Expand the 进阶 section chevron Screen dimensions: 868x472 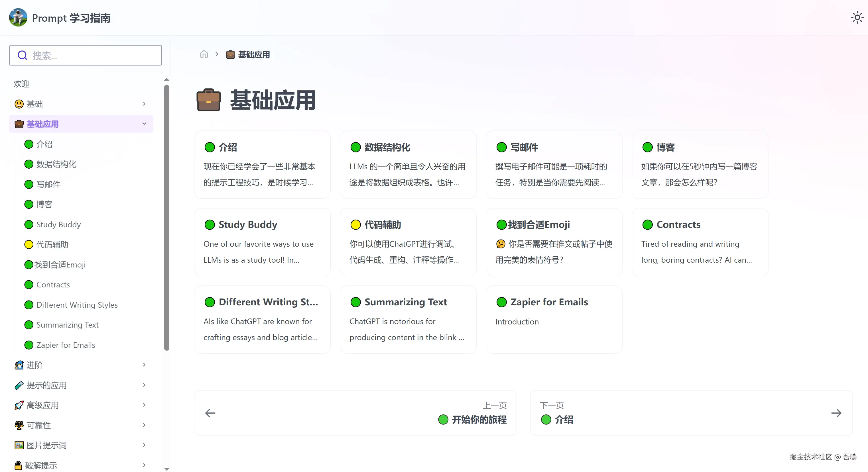(144, 365)
